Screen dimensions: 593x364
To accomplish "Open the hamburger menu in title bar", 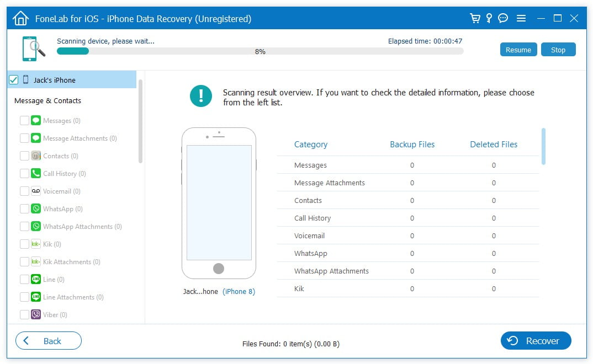I will (x=521, y=18).
